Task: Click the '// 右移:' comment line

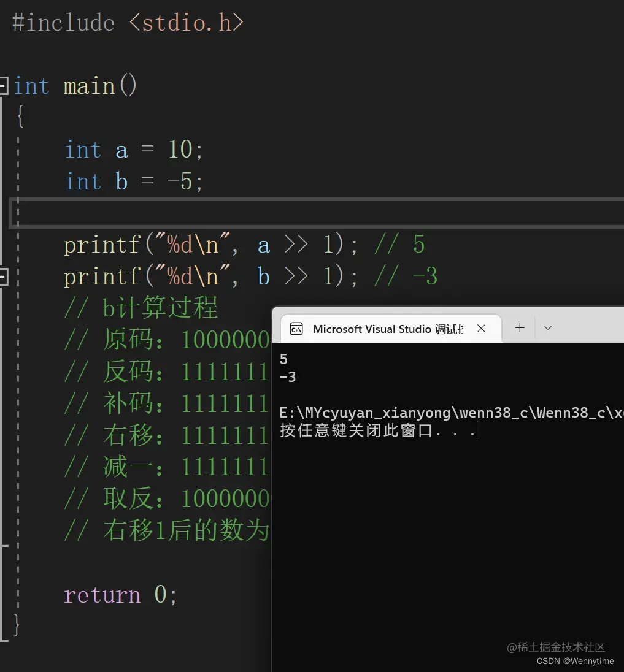Action: coord(167,435)
